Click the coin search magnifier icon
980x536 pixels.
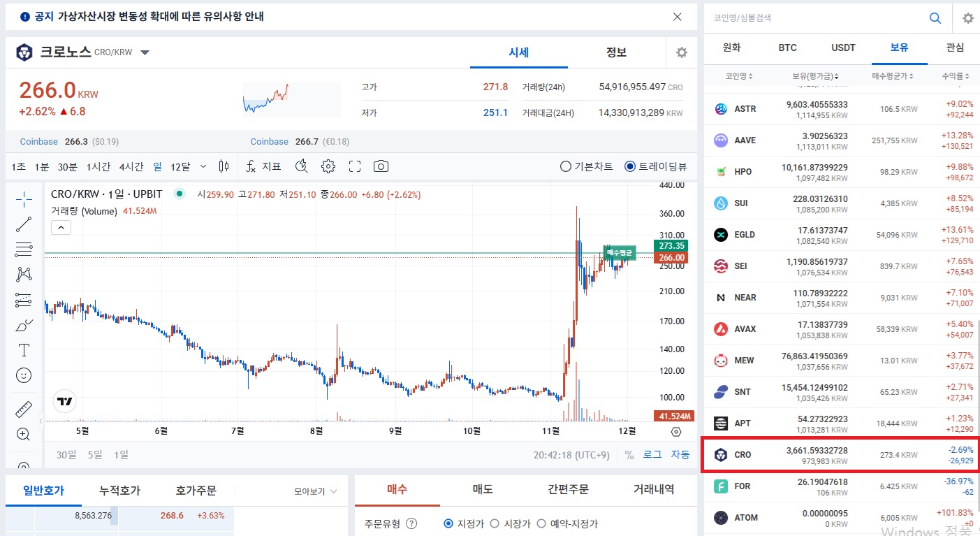tap(935, 18)
